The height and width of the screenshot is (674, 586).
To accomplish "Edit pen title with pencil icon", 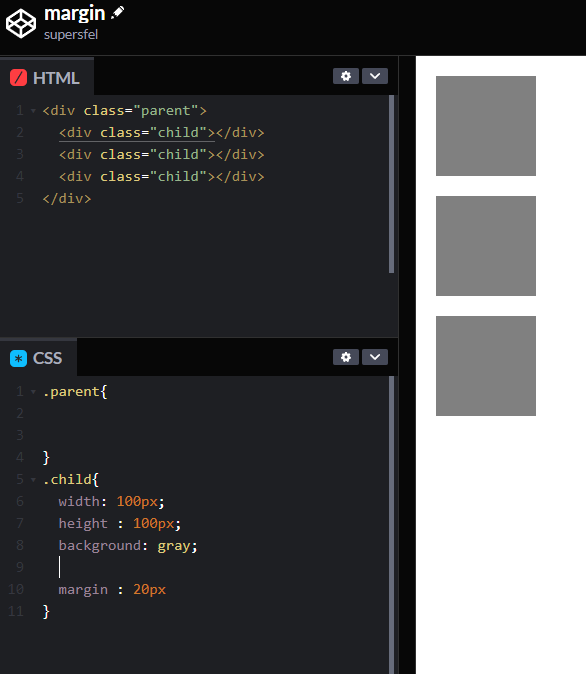I will pos(117,12).
